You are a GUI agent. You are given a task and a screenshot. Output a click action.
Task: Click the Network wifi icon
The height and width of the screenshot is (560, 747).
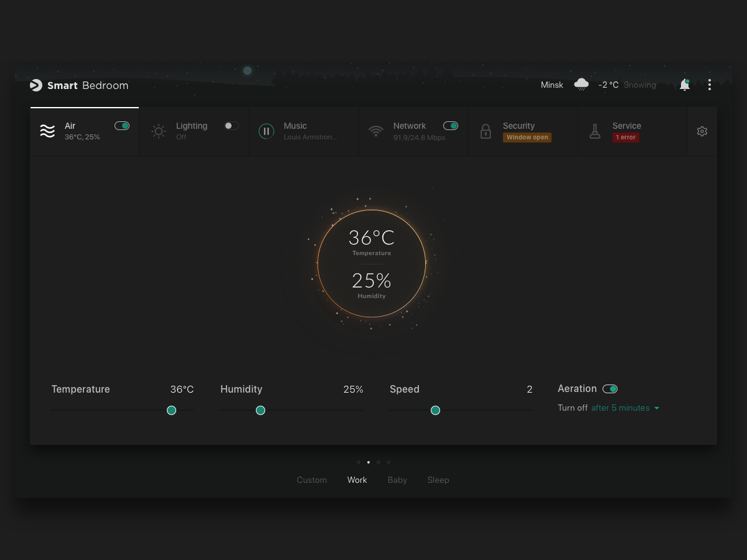tap(376, 131)
